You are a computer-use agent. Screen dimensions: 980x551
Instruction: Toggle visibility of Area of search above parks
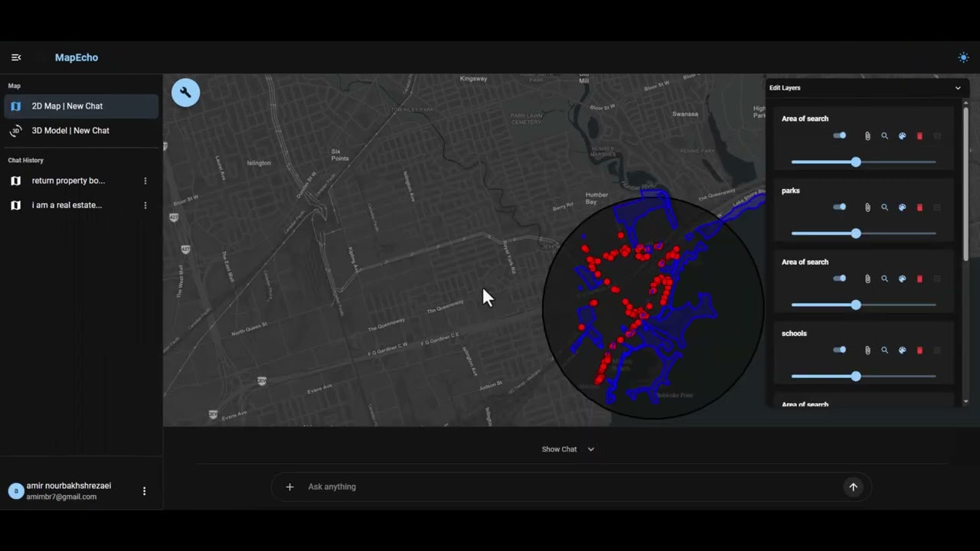click(840, 135)
